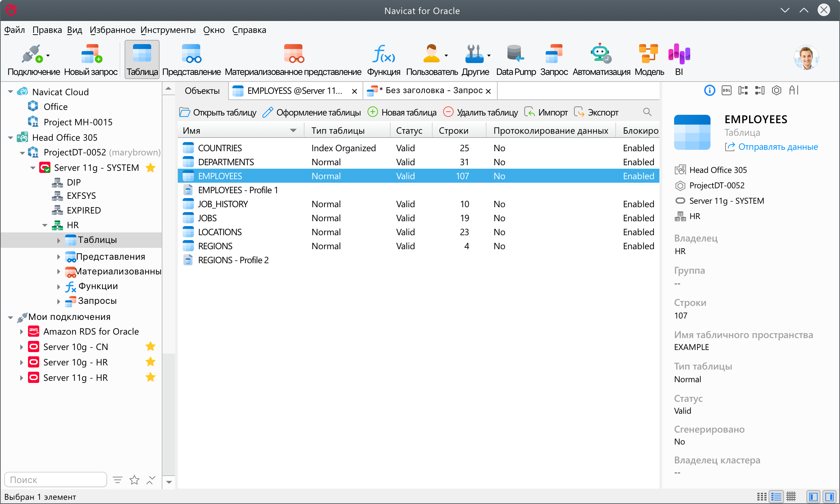Switch to the Объекты tab
Viewport: 840px width, 504px height.
tap(202, 91)
